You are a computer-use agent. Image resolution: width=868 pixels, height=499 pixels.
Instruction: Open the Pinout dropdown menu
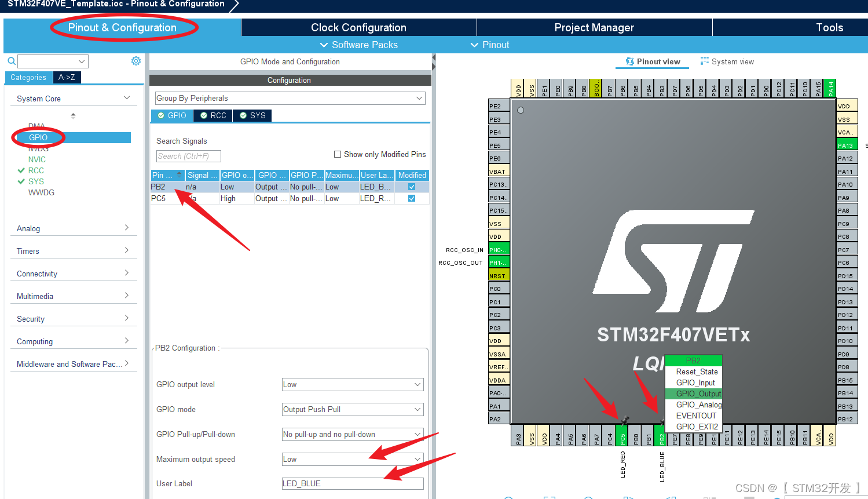[x=490, y=45]
